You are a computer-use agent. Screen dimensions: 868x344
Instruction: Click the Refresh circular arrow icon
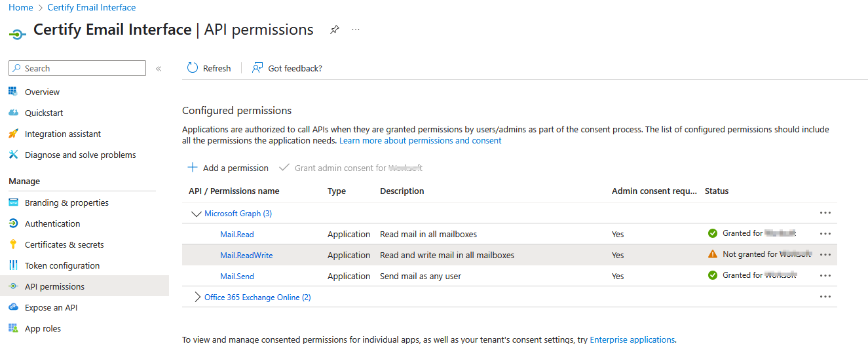193,68
